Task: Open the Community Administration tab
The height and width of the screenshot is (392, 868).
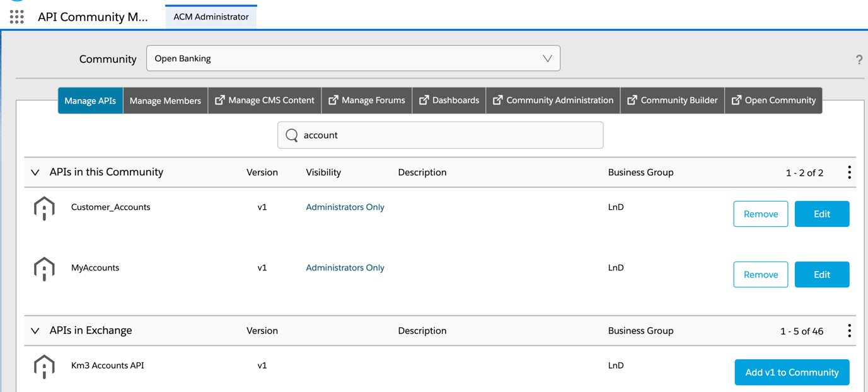Action: [x=553, y=100]
